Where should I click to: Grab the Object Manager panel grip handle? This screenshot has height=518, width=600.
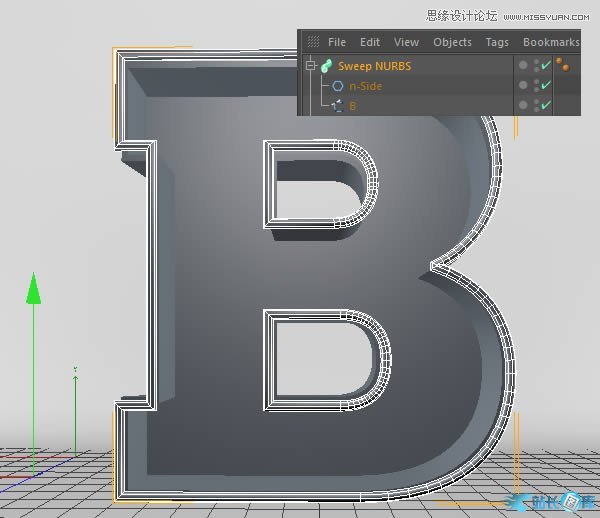(x=313, y=42)
